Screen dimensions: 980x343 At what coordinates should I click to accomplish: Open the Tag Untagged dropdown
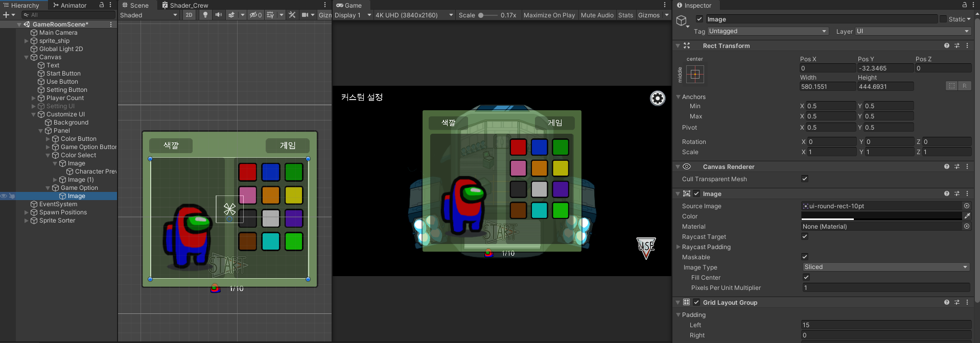click(x=767, y=31)
